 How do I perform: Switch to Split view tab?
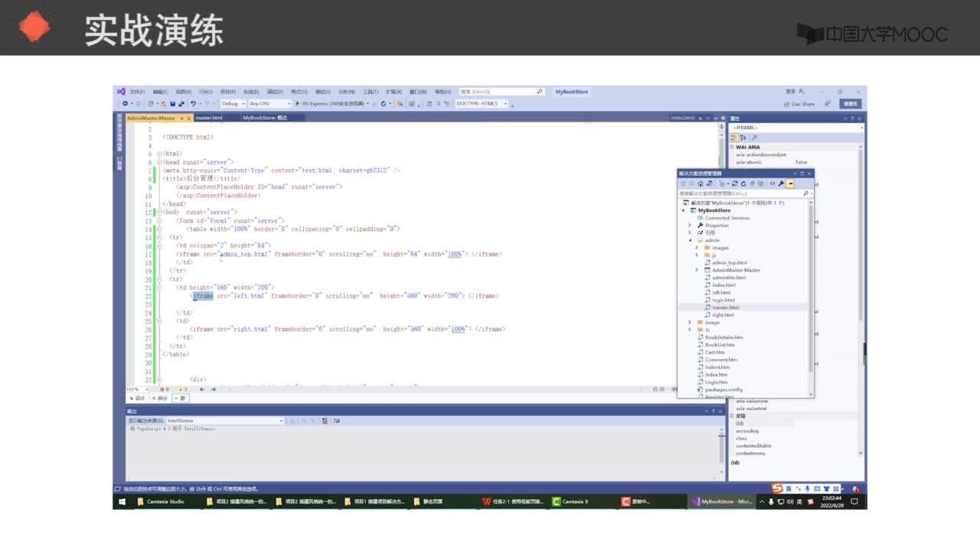pyautogui.click(x=160, y=398)
